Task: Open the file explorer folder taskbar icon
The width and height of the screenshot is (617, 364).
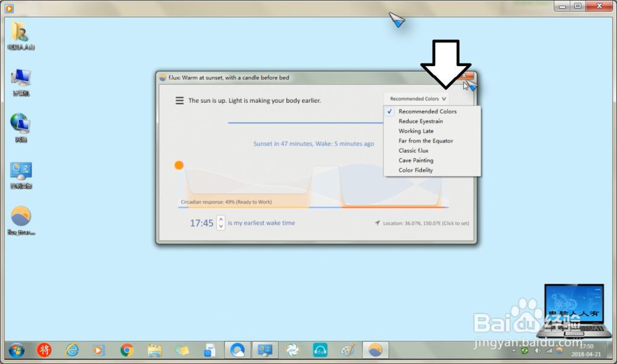Action: click(155, 350)
